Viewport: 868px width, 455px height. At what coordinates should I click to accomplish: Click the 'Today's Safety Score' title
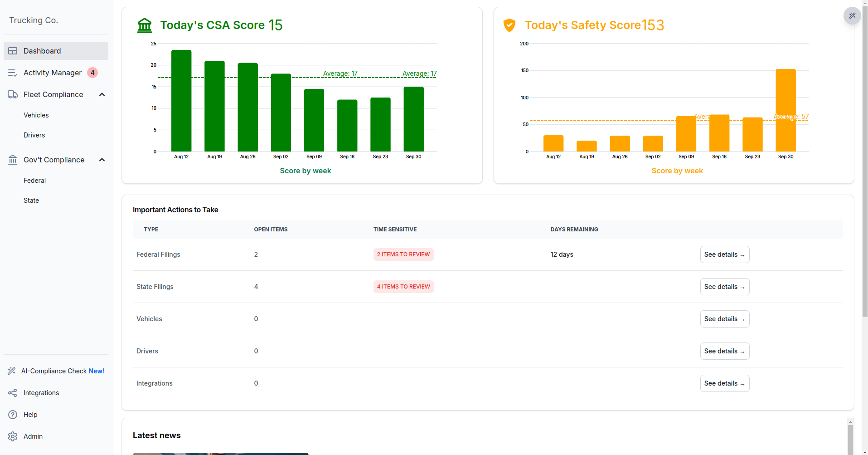582,25
